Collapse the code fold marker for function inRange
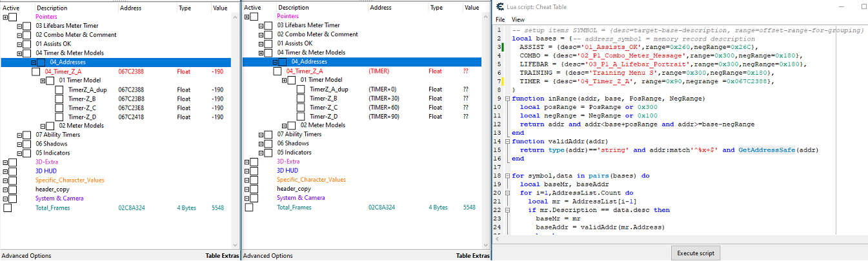This screenshot has width=868, height=261. click(507, 99)
